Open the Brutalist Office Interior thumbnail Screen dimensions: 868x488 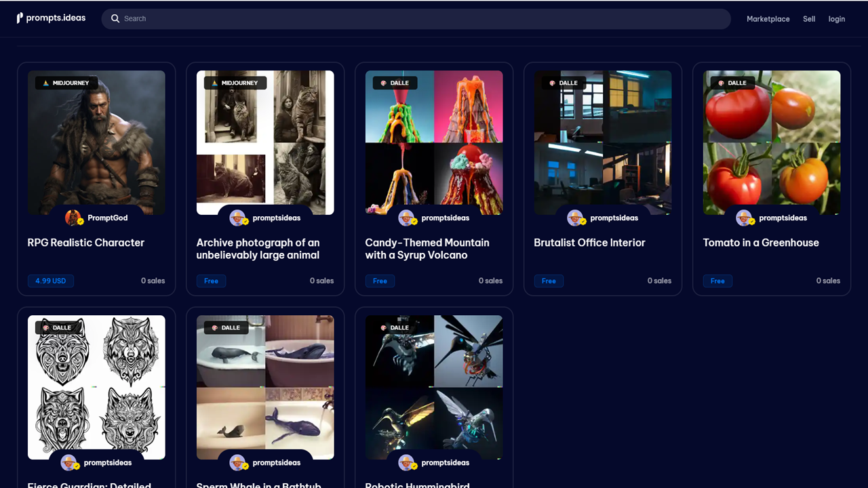point(603,142)
